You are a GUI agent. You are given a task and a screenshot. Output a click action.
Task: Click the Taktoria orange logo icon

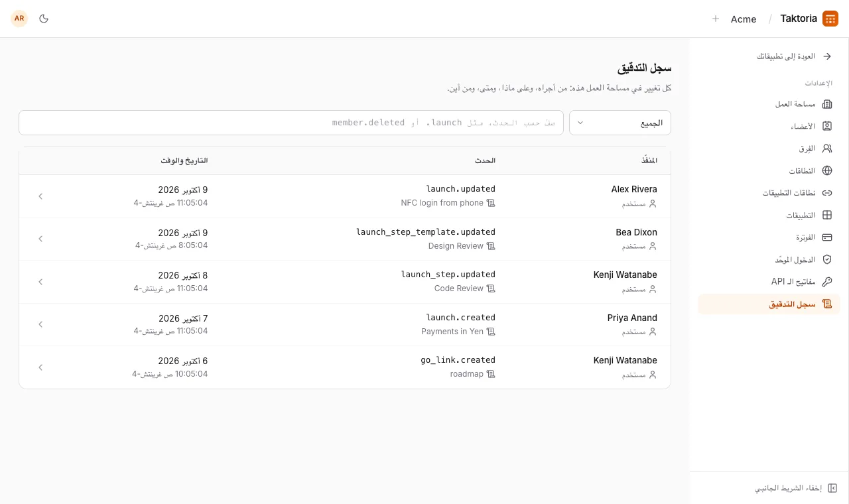[830, 19]
